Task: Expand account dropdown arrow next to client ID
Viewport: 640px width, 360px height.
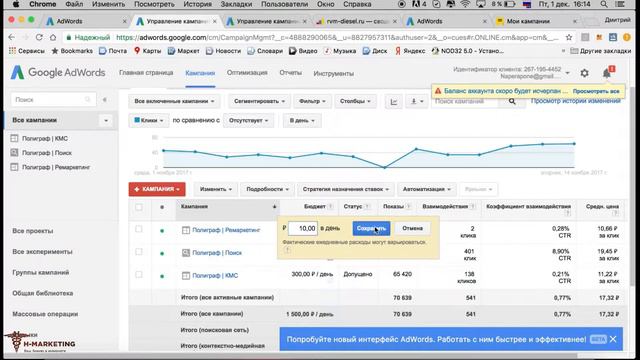Action: 567,73
